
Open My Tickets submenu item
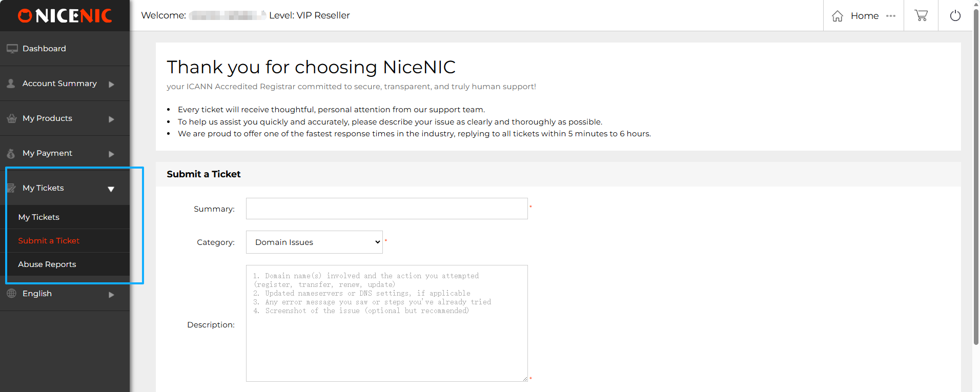coord(39,217)
